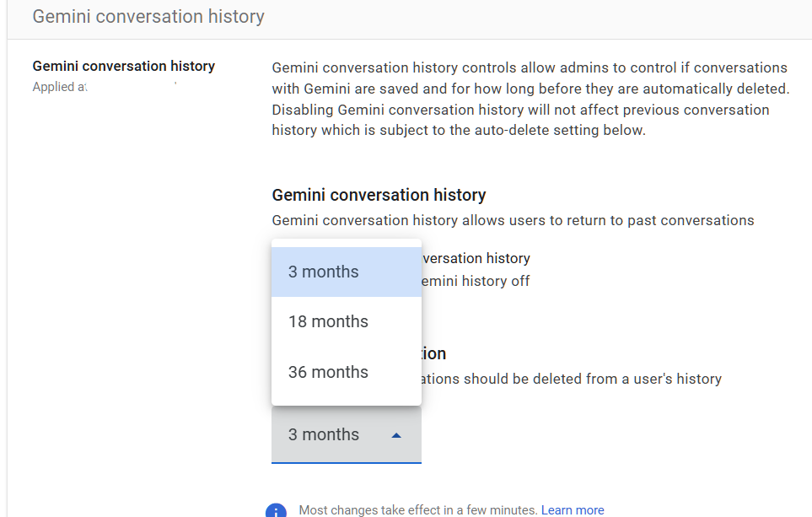The image size is (812, 517).
Task: Click the Gemini conversation history page title
Action: tap(148, 16)
